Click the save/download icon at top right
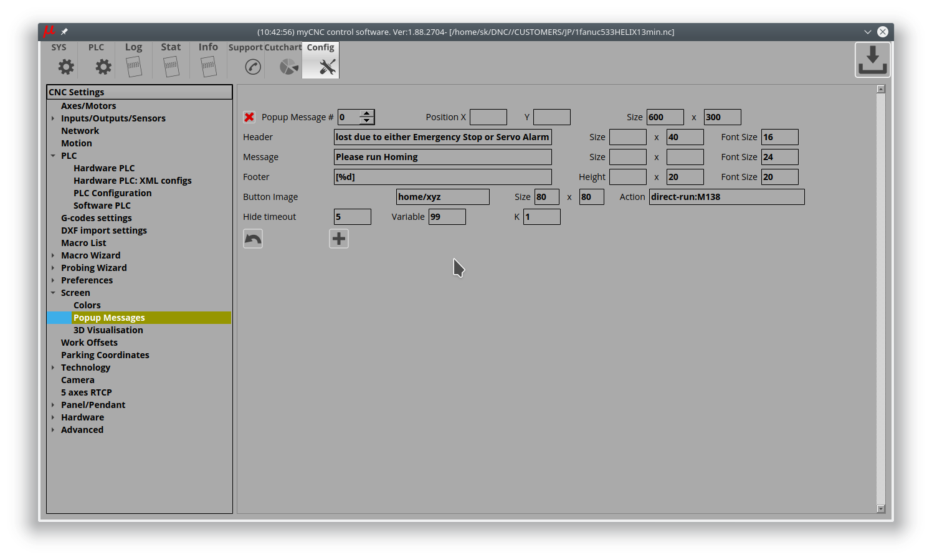The width and height of the screenshot is (932, 560). point(872,60)
